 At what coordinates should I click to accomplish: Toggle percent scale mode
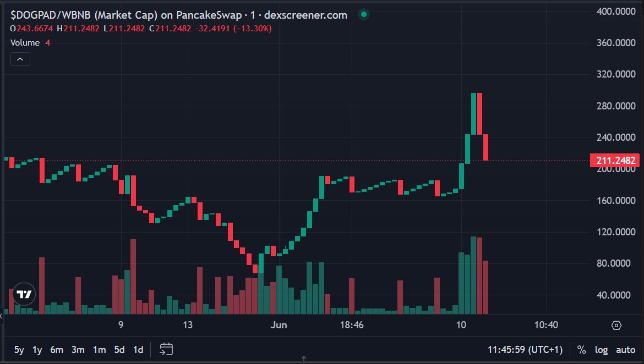pyautogui.click(x=581, y=350)
